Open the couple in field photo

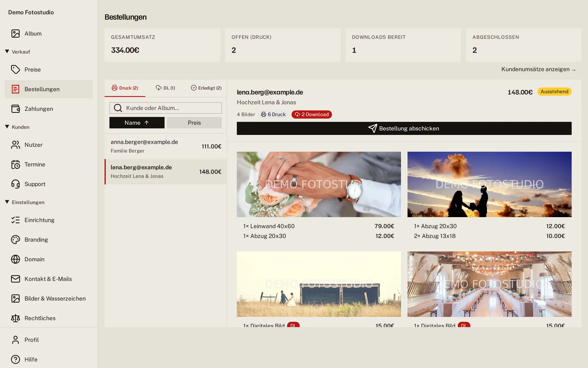point(319,284)
